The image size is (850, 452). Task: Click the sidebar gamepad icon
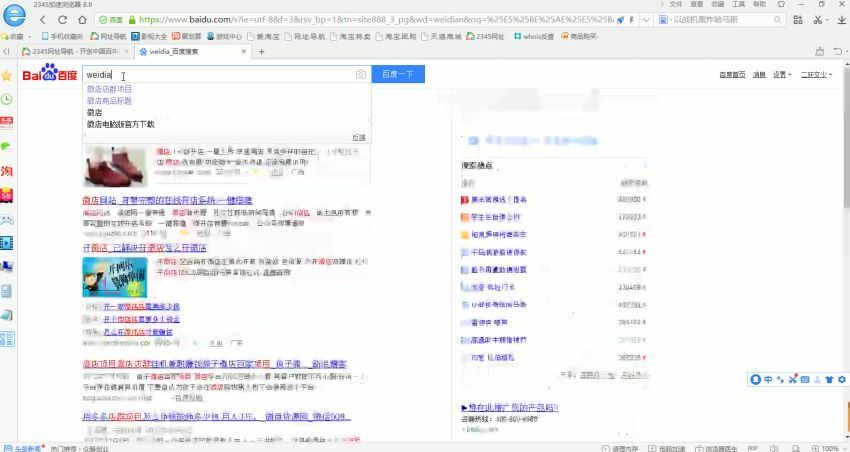pos(7,219)
